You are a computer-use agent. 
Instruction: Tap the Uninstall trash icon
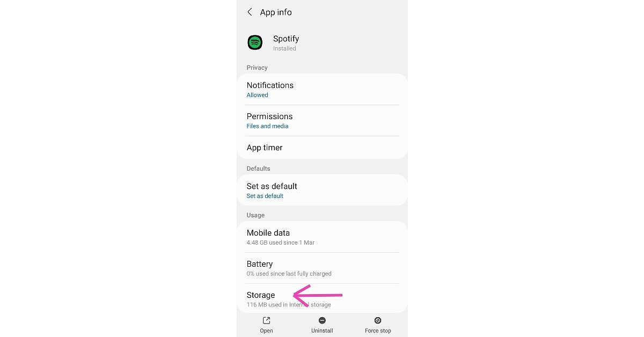(322, 320)
